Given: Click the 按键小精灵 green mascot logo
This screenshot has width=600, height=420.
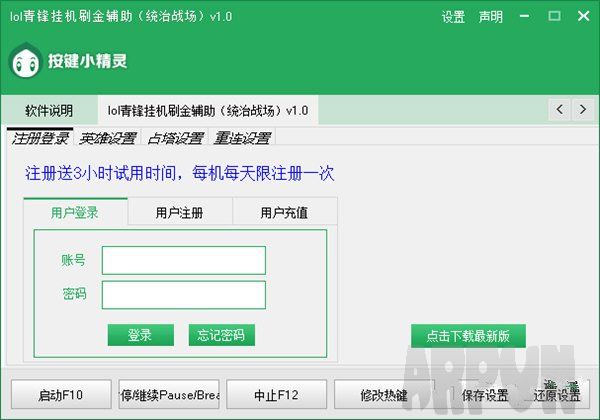Looking at the screenshot, I should (25, 62).
